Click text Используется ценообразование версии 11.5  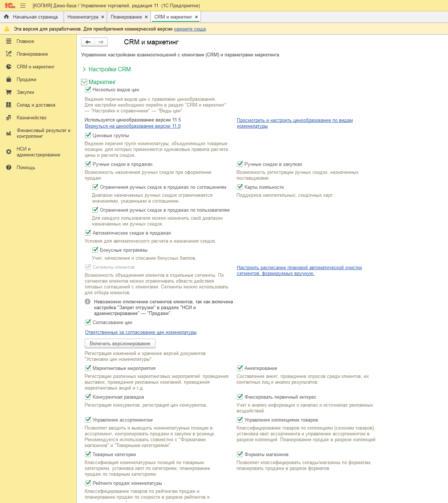pyautogui.click(x=133, y=120)
